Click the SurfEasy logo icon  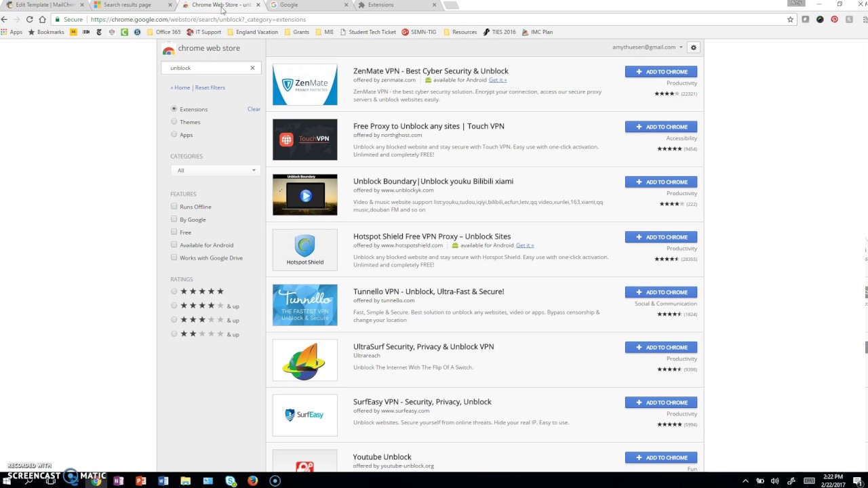[x=304, y=415]
